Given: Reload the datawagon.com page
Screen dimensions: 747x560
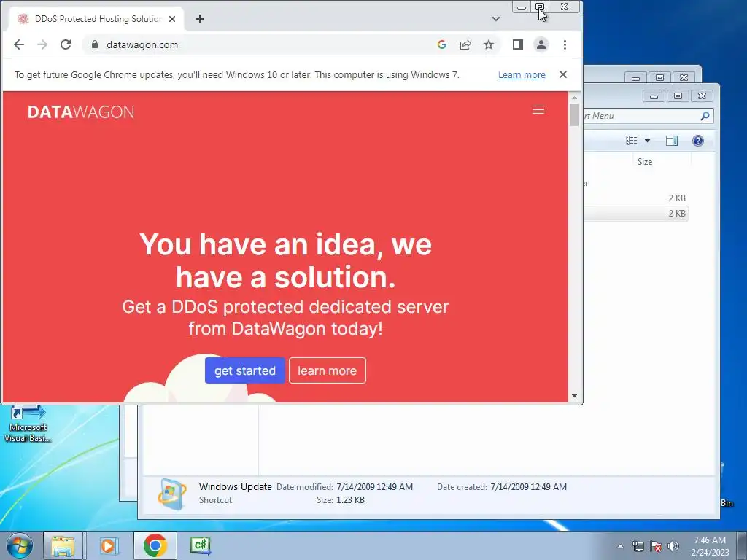Looking at the screenshot, I should coord(66,44).
